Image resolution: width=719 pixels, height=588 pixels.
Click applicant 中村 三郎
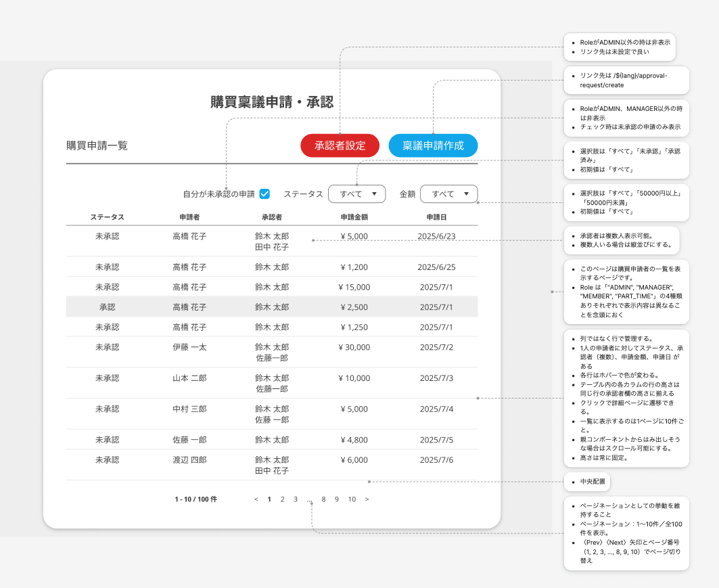click(x=189, y=409)
